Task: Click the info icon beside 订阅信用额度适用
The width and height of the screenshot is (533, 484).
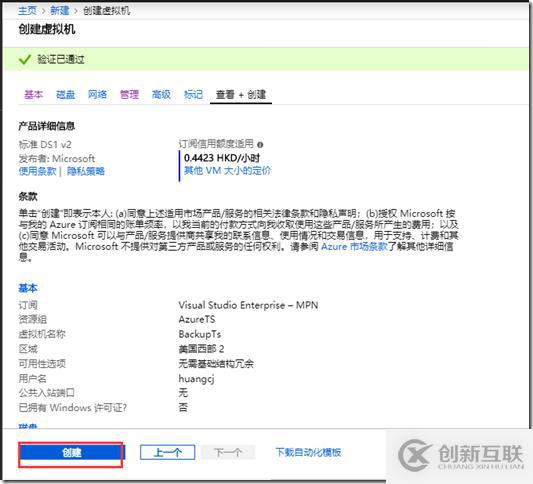Action: 260,144
